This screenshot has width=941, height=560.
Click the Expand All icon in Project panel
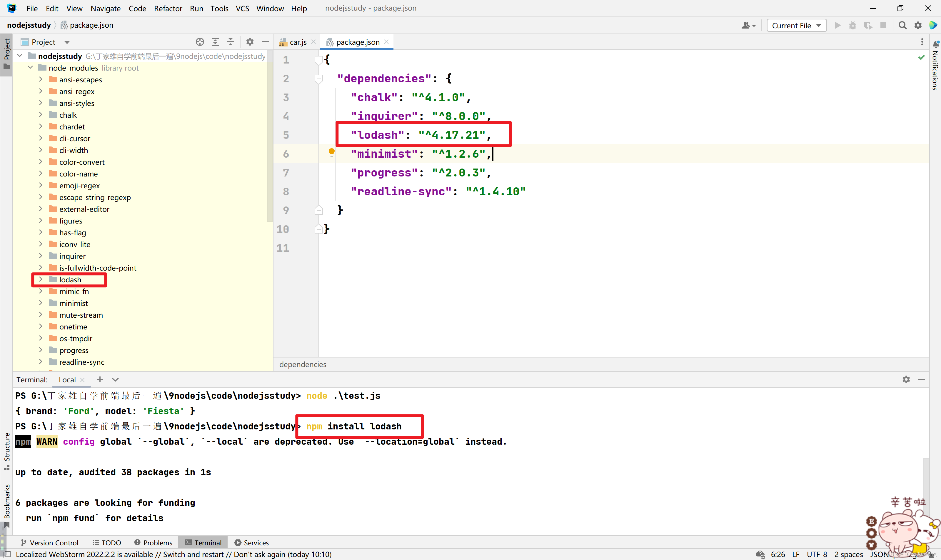(x=215, y=42)
